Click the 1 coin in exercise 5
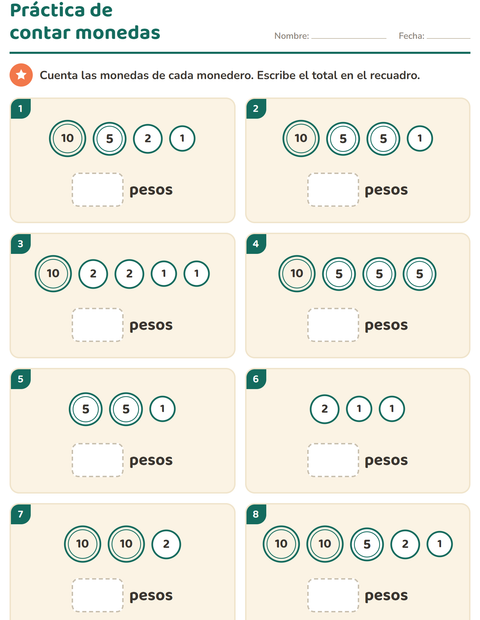480x620 pixels. pyautogui.click(x=162, y=409)
